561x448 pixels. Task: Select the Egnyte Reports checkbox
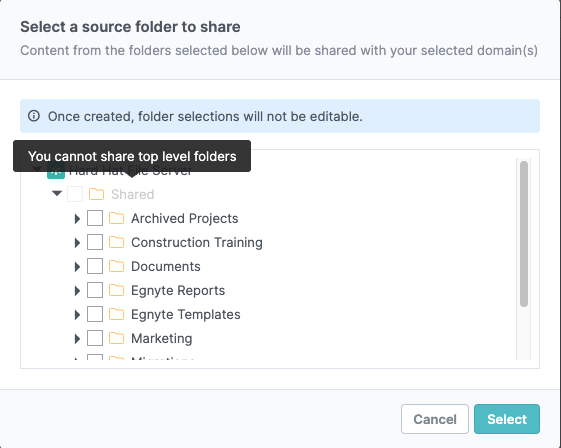(x=95, y=290)
